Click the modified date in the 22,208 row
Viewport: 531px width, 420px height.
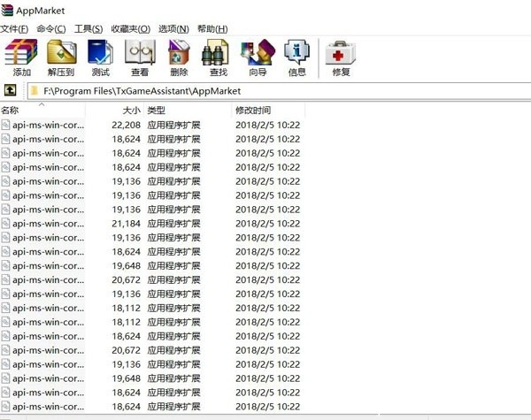(x=268, y=126)
